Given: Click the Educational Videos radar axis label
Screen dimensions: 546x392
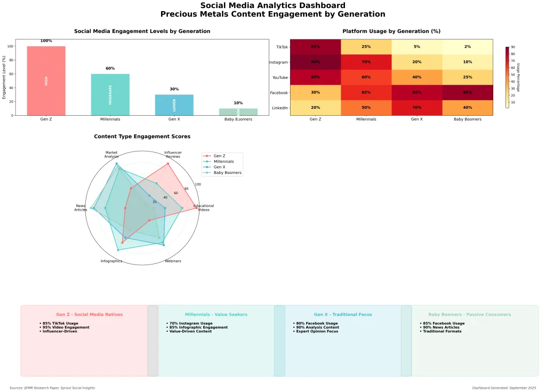Looking at the screenshot, I should [204, 207].
